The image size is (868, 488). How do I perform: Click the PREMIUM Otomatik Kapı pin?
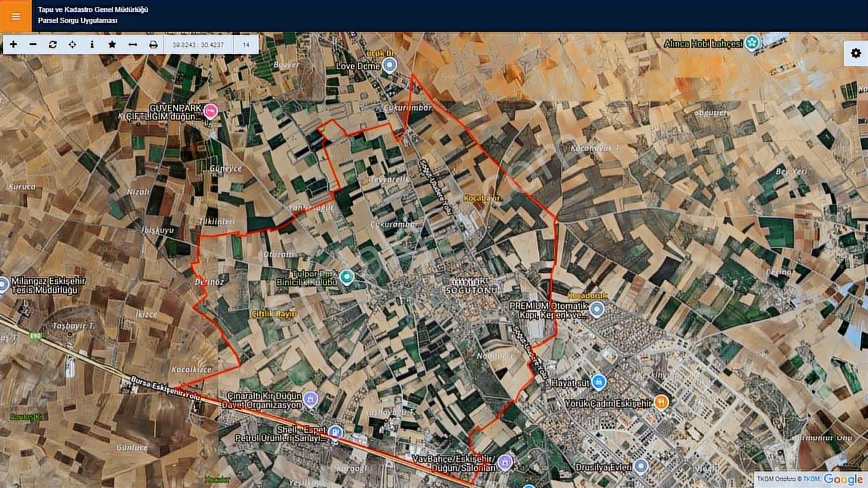tap(596, 309)
